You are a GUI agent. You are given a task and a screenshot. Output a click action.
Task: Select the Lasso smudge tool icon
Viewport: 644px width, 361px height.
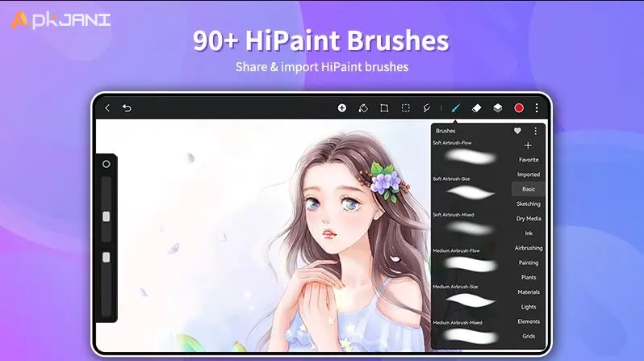coord(426,108)
